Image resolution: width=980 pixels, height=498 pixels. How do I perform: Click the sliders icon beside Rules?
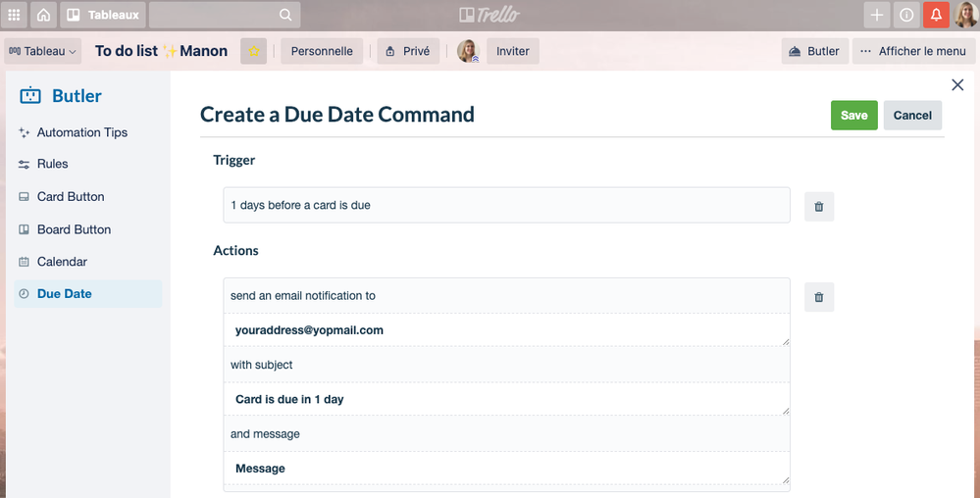click(24, 165)
